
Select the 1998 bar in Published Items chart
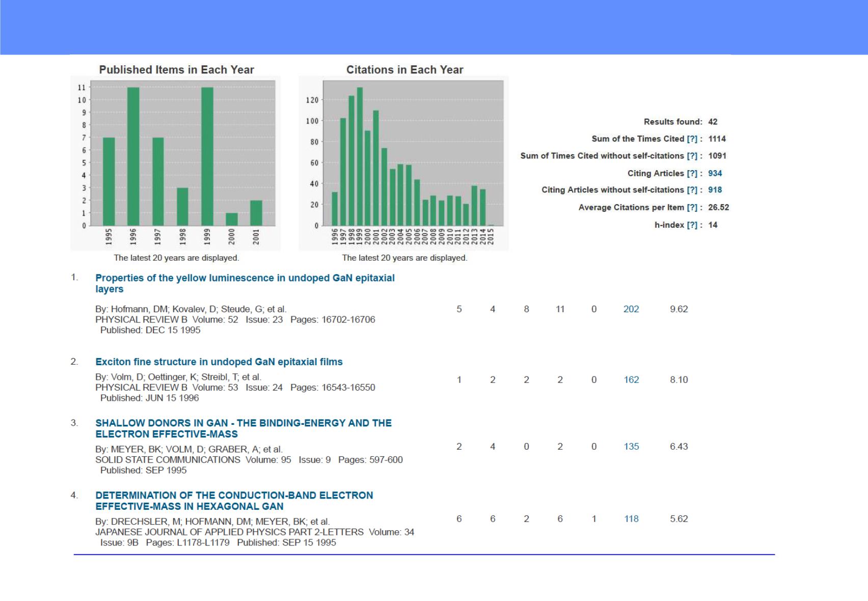point(182,207)
